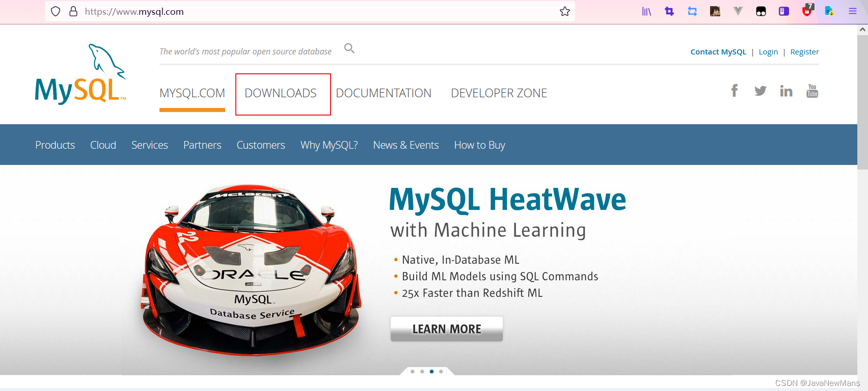Click the scrollbar up arrow

[862, 29]
